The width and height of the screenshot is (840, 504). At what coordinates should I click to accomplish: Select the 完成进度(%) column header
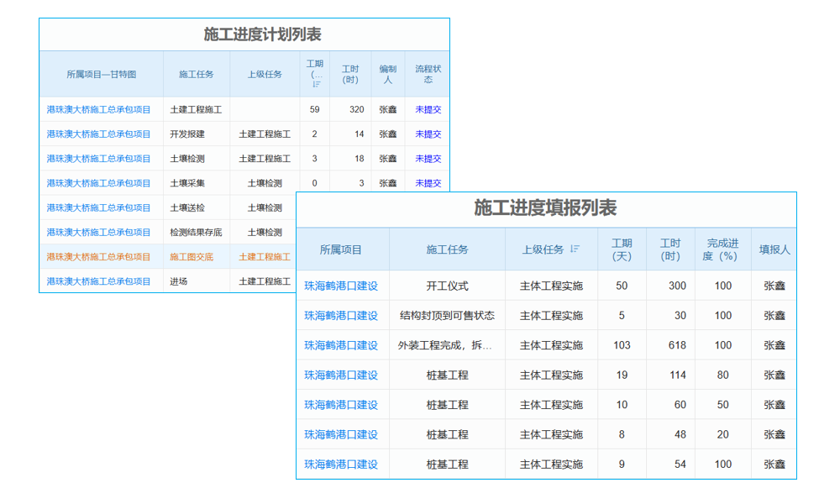point(722,249)
